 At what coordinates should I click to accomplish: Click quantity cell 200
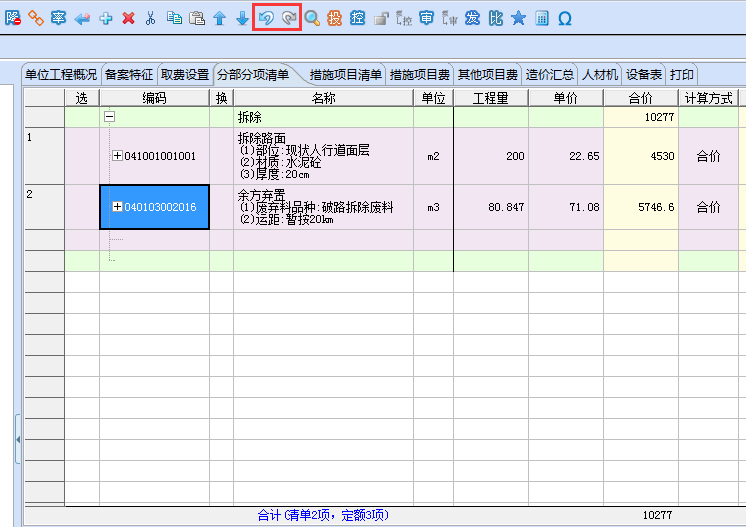[491, 156]
